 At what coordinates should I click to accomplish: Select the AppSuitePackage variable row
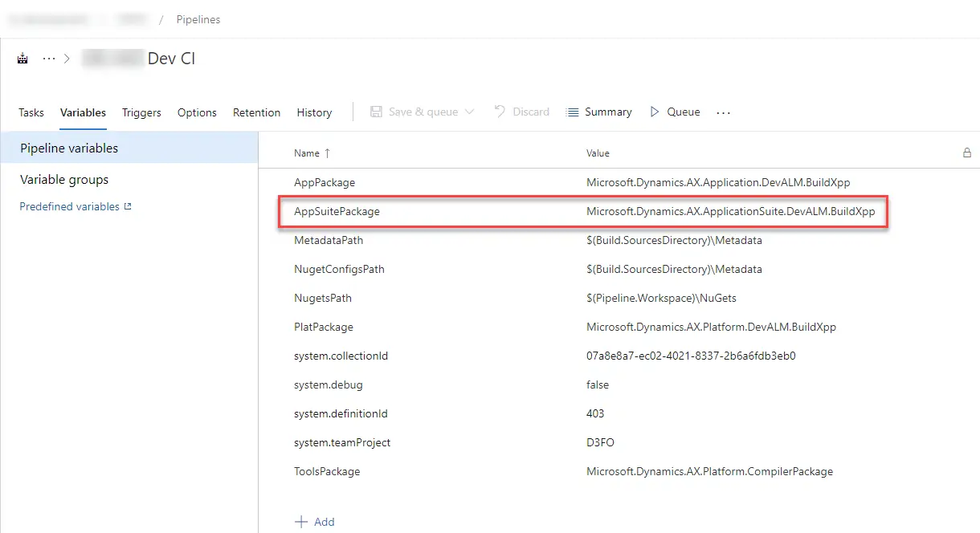pos(337,212)
